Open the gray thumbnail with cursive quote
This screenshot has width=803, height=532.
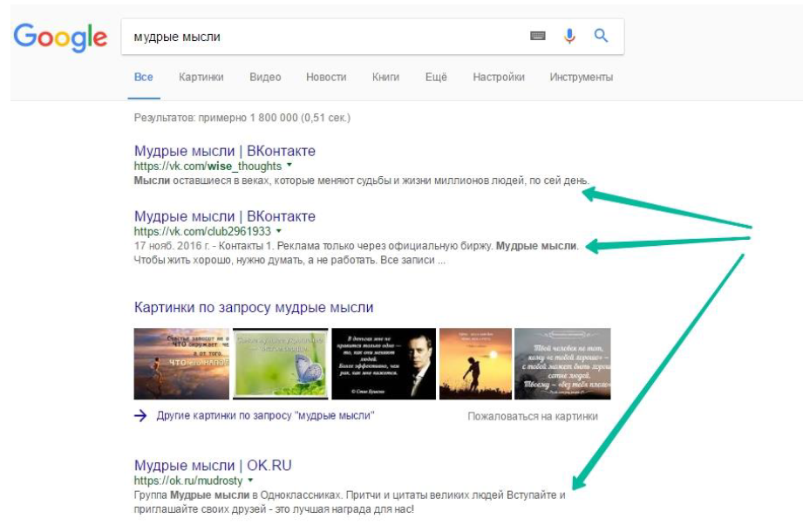(562, 364)
